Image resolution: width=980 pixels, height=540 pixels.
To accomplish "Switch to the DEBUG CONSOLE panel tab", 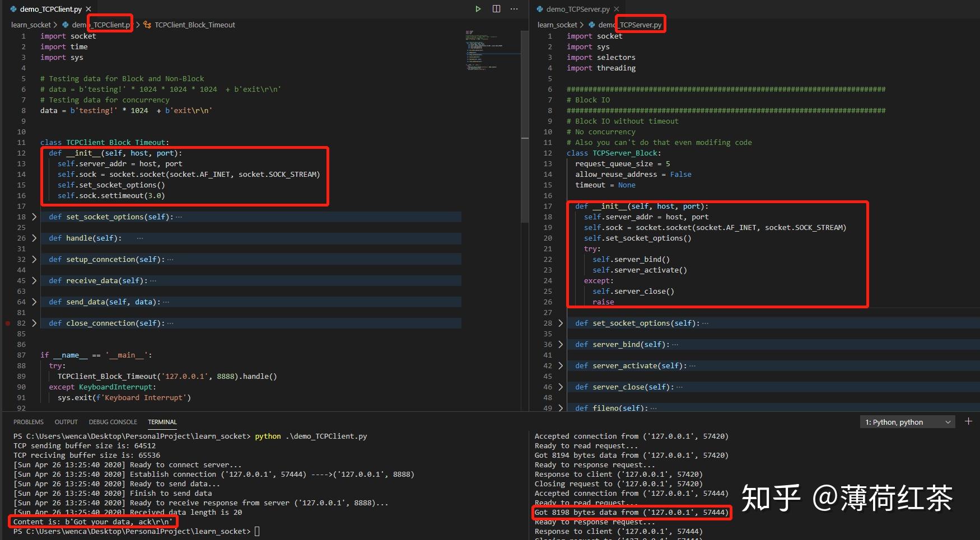I will [x=113, y=422].
